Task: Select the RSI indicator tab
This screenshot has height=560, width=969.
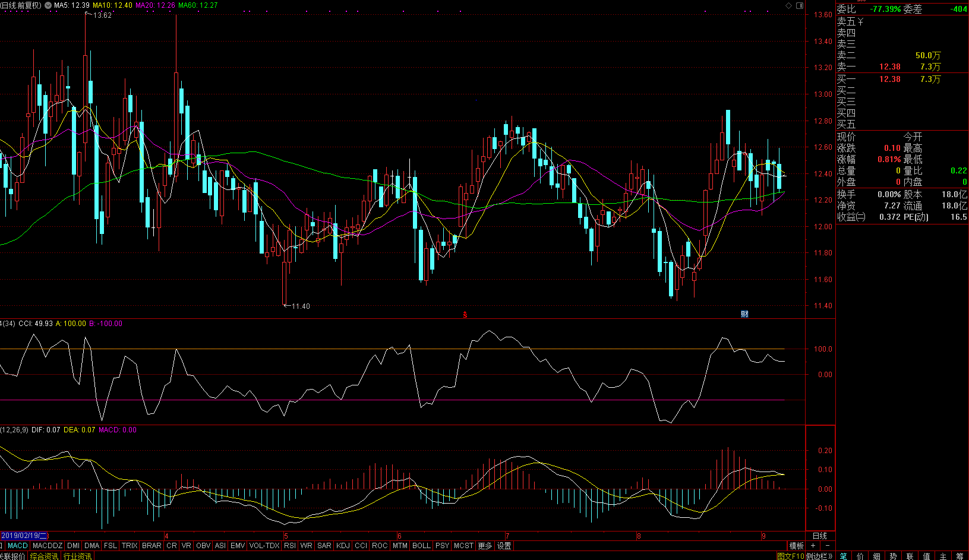Action: pyautogui.click(x=290, y=546)
